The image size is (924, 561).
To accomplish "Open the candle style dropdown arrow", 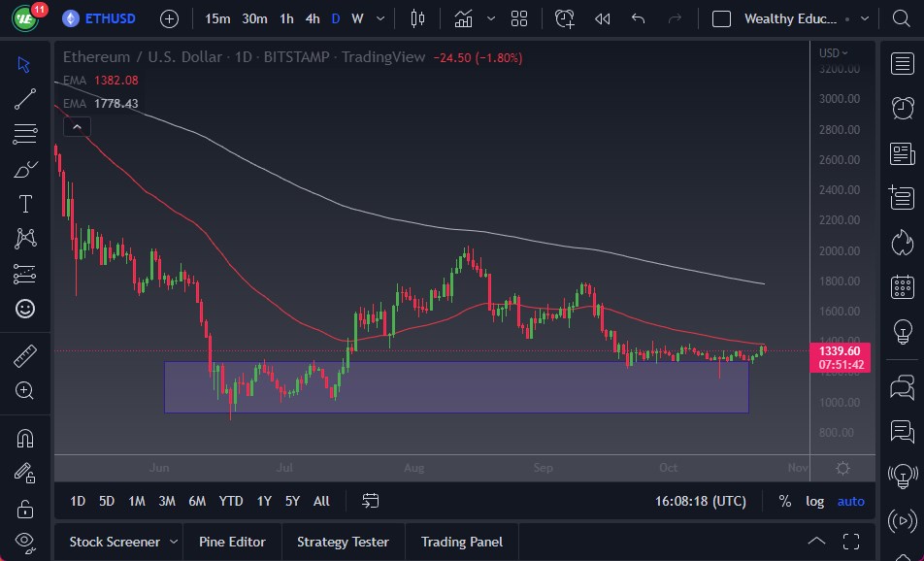I will click(x=490, y=17).
